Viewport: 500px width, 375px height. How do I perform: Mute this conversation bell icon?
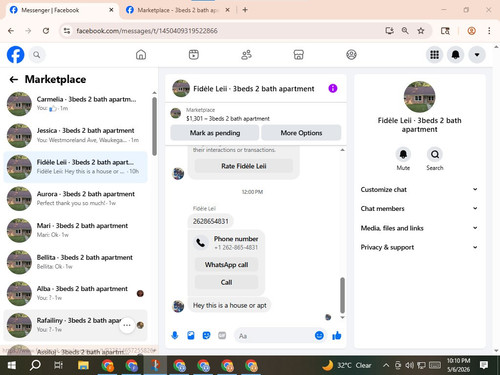point(403,154)
